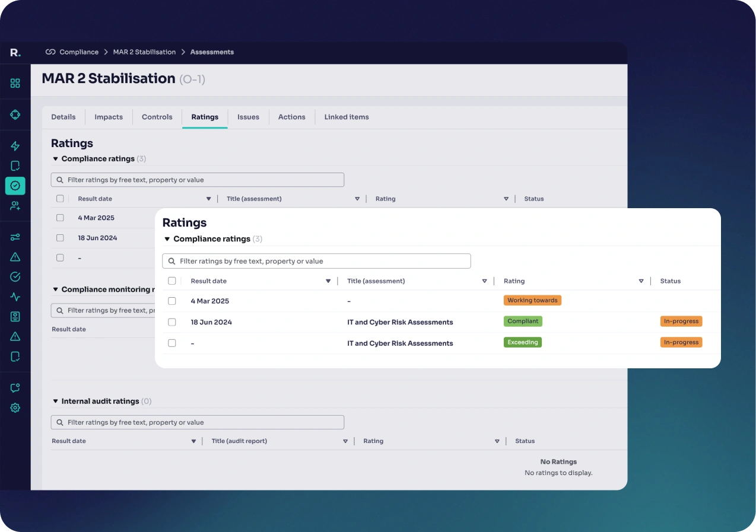Viewport: 756px width, 532px height.
Task: Expand the Internal audit ratings section
Action: coord(55,401)
